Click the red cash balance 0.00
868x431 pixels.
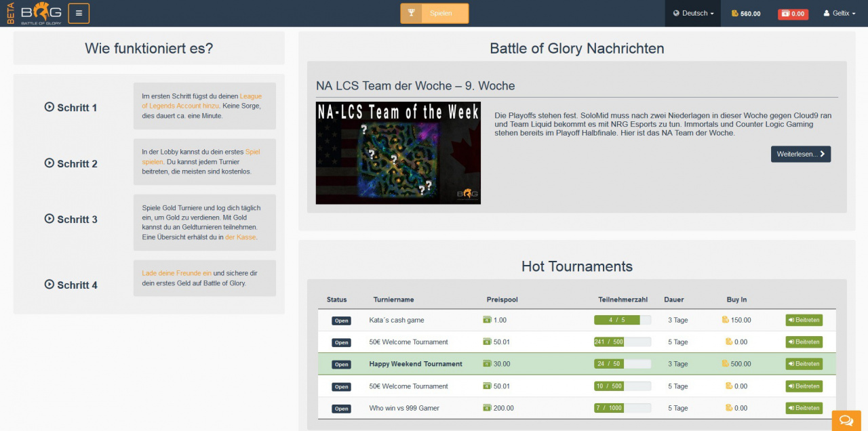(793, 14)
